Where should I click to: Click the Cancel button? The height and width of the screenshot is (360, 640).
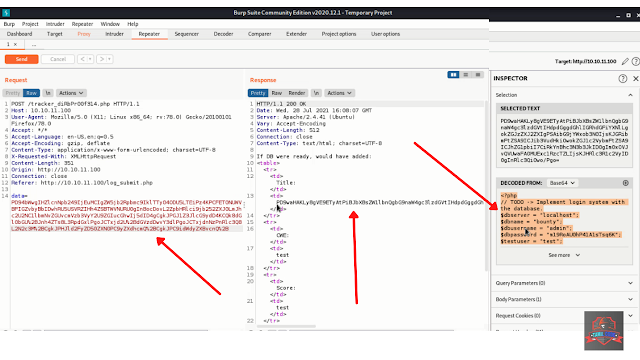pos(58,59)
